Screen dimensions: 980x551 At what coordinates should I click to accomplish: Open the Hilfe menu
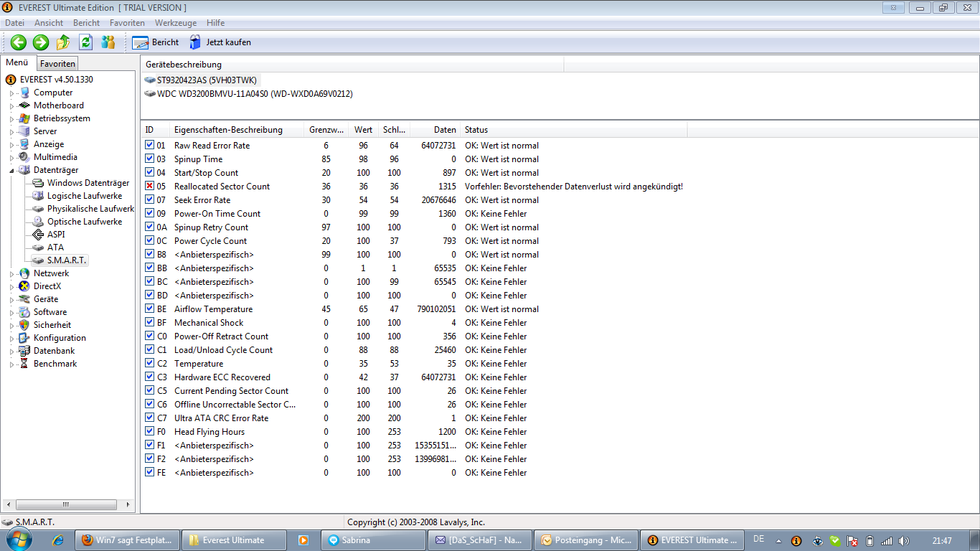(215, 23)
